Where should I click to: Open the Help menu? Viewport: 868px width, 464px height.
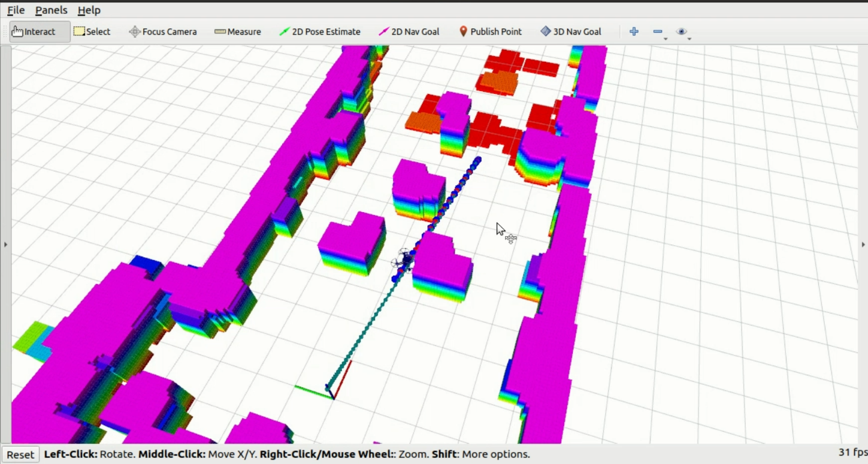[89, 10]
